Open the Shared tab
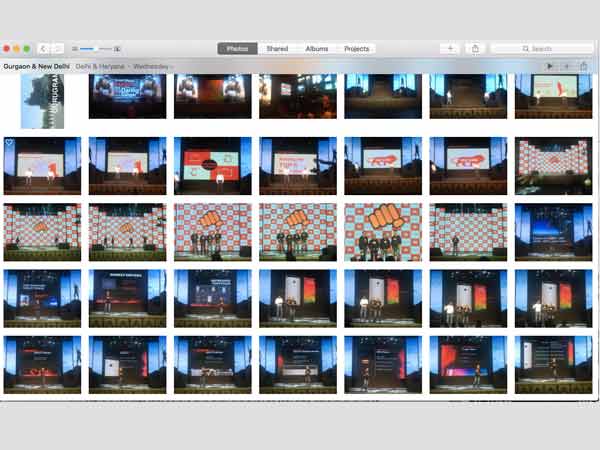The height and width of the screenshot is (450, 600). (277, 48)
